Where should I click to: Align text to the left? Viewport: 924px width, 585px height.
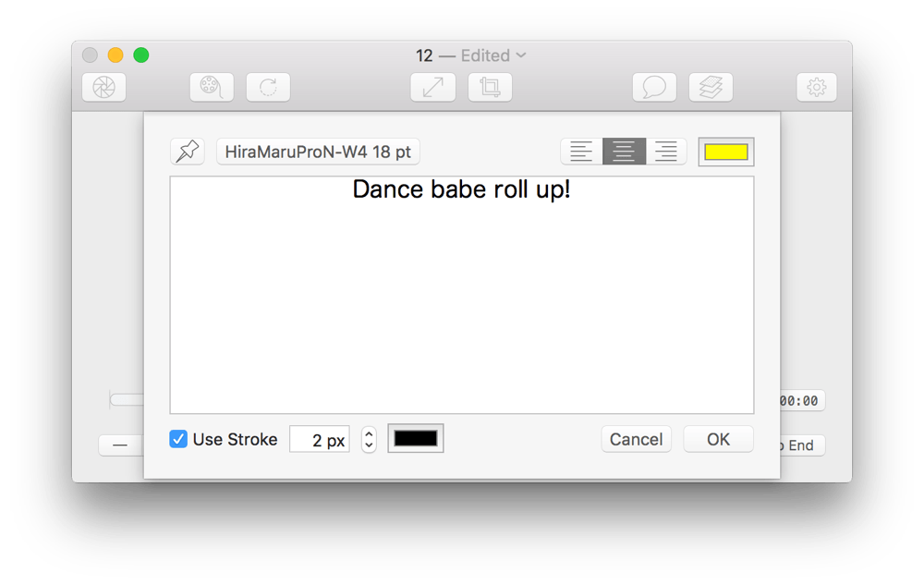(581, 152)
